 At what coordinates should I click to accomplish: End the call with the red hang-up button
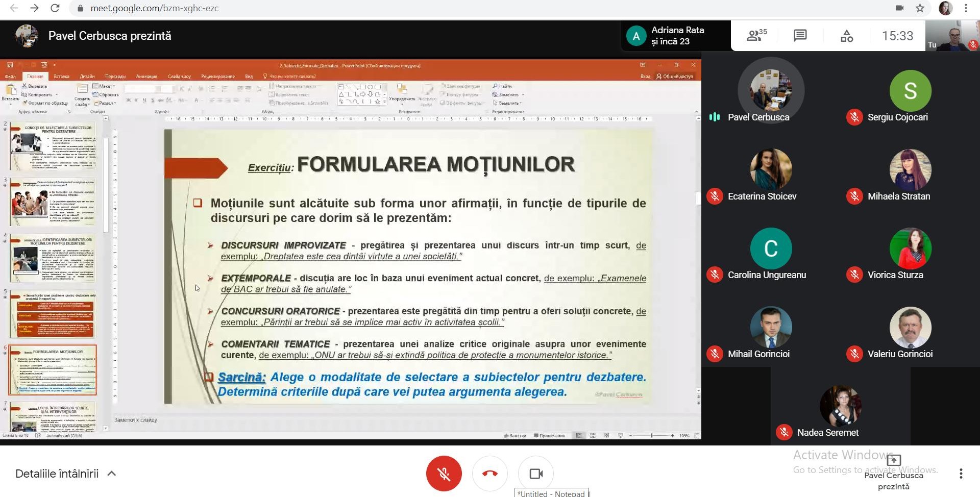tap(490, 474)
